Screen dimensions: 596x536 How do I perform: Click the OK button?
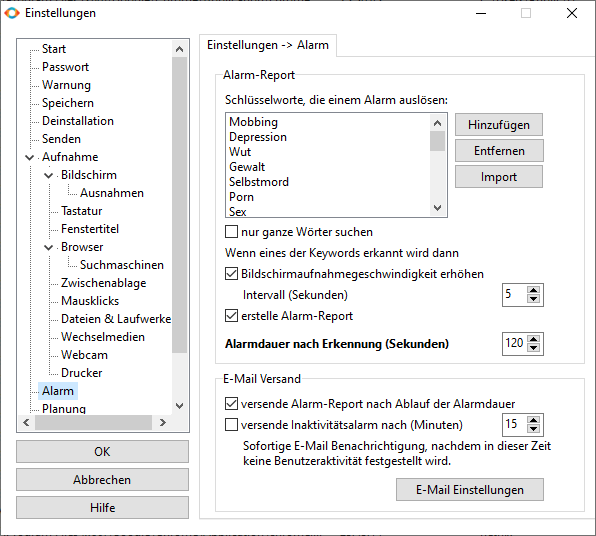coord(102,452)
